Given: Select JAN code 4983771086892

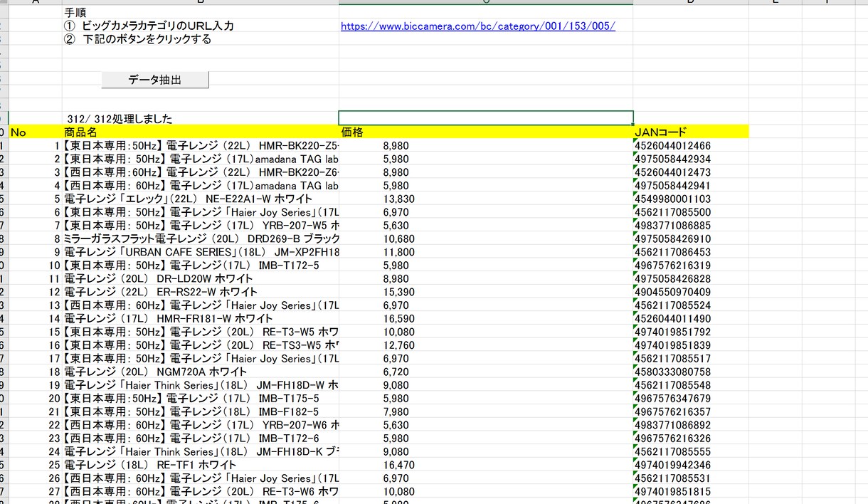Looking at the screenshot, I should tap(691, 425).
